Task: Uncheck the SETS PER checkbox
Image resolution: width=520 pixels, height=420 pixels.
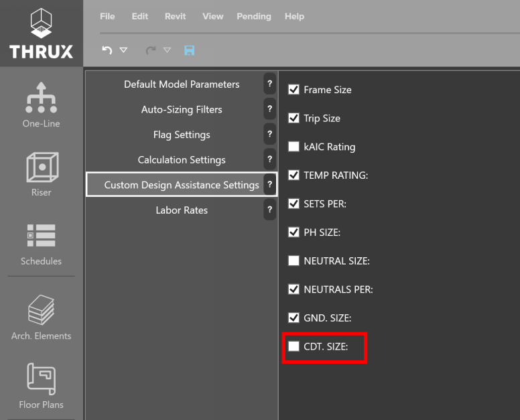Action: [x=294, y=204]
